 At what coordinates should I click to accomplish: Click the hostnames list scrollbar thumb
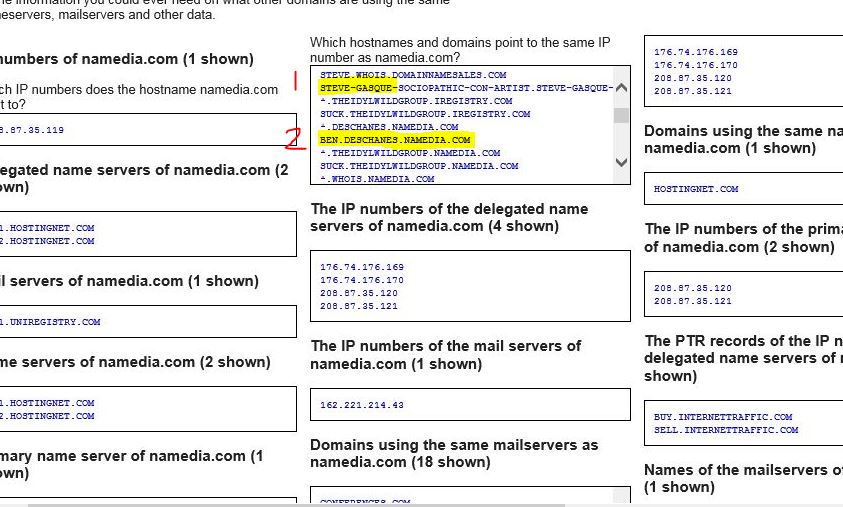(x=621, y=115)
